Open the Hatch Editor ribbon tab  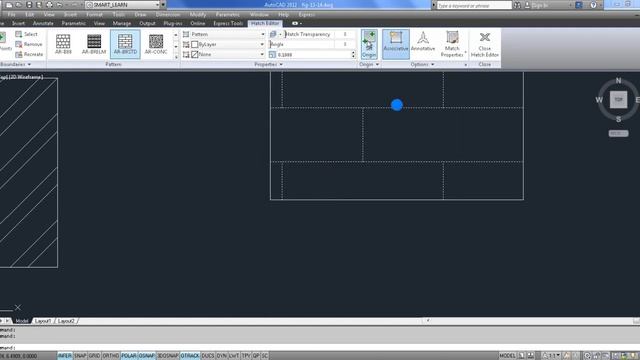[x=264, y=23]
